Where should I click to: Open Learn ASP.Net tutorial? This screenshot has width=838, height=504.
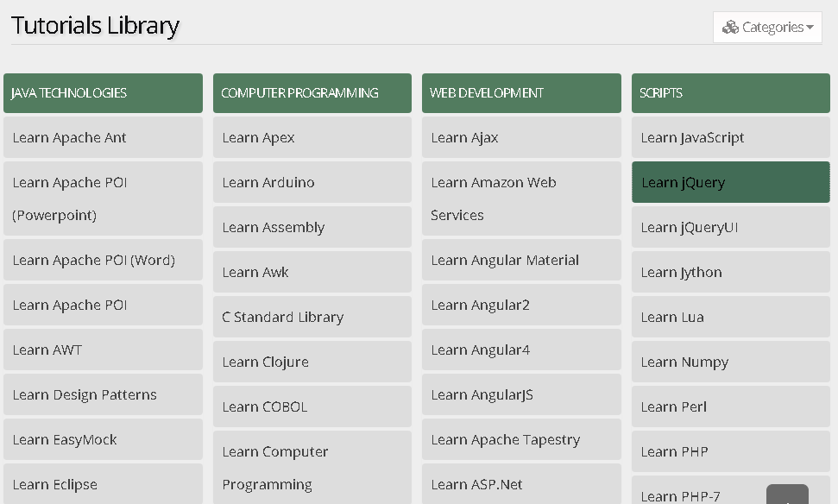click(521, 484)
